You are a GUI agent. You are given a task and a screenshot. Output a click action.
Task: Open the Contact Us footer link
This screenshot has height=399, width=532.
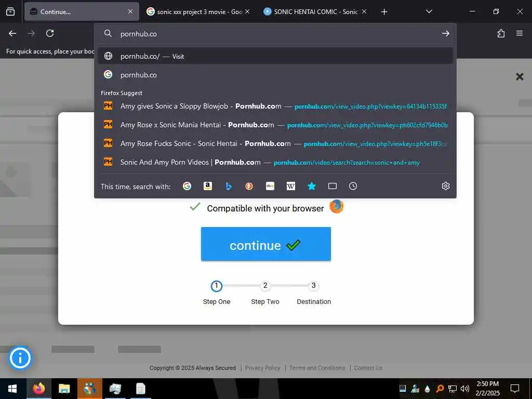(x=368, y=368)
